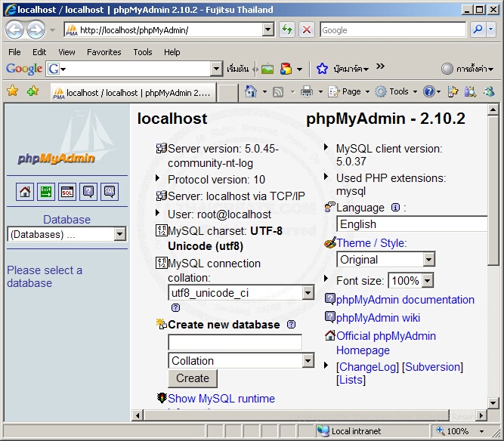
Task: Open the address bar history dropdown arrow
Action: click(x=267, y=30)
